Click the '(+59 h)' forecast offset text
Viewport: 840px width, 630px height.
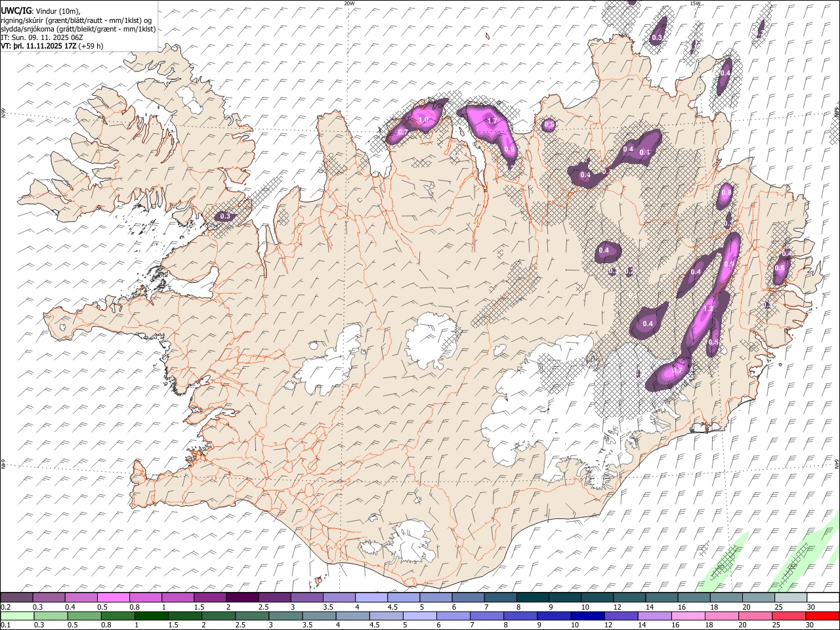tap(91, 46)
